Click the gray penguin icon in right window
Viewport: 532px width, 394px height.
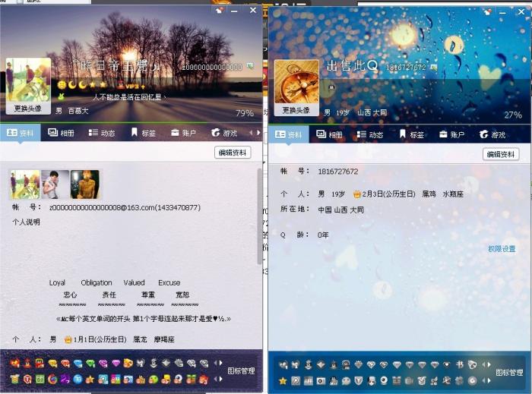tap(345, 364)
